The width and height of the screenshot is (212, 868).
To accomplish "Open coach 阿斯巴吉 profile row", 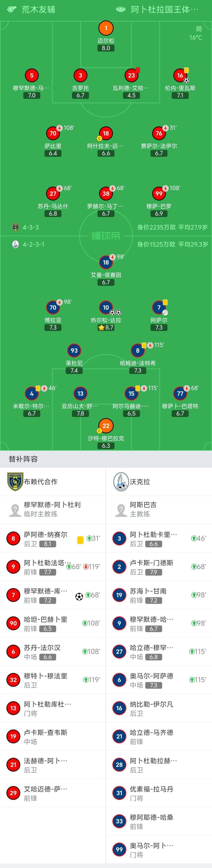I will [159, 509].
